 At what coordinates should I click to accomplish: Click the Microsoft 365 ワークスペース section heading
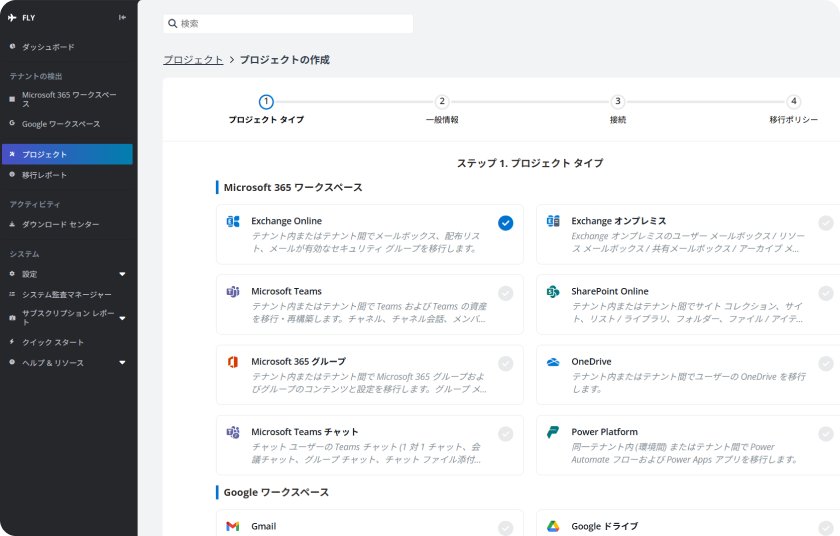293,188
